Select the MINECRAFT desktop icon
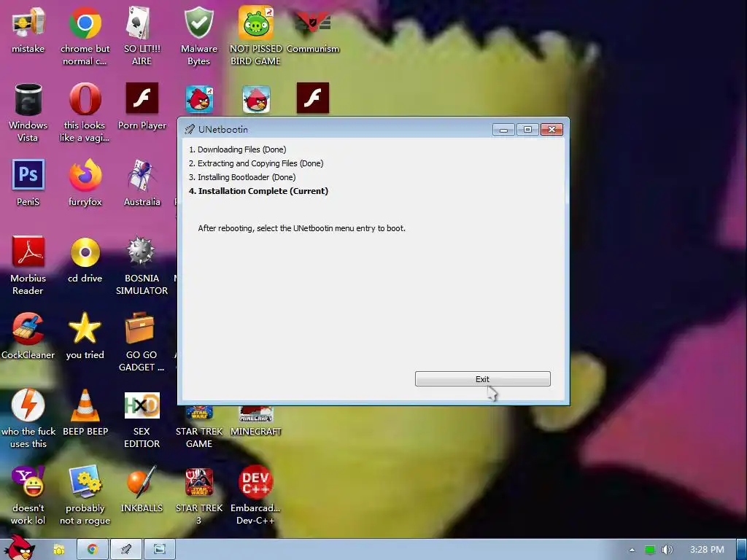Screen dimensions: 747x560 click(256, 421)
